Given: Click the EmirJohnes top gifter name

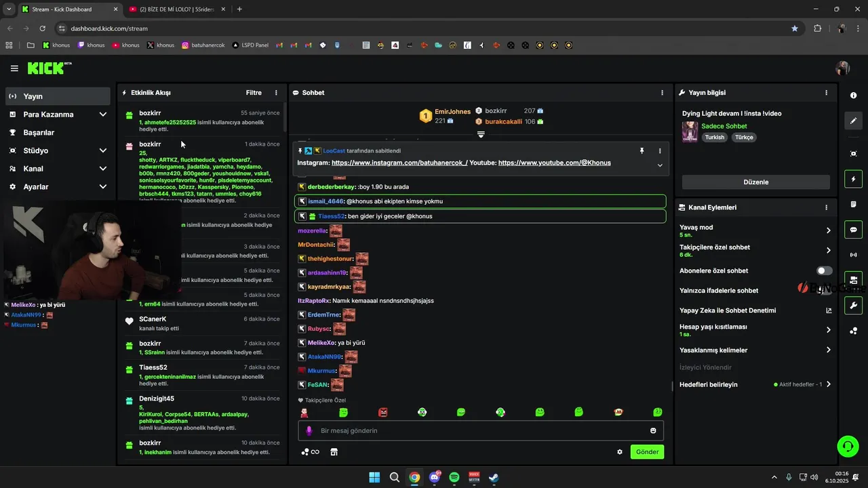Looking at the screenshot, I should coord(452,112).
